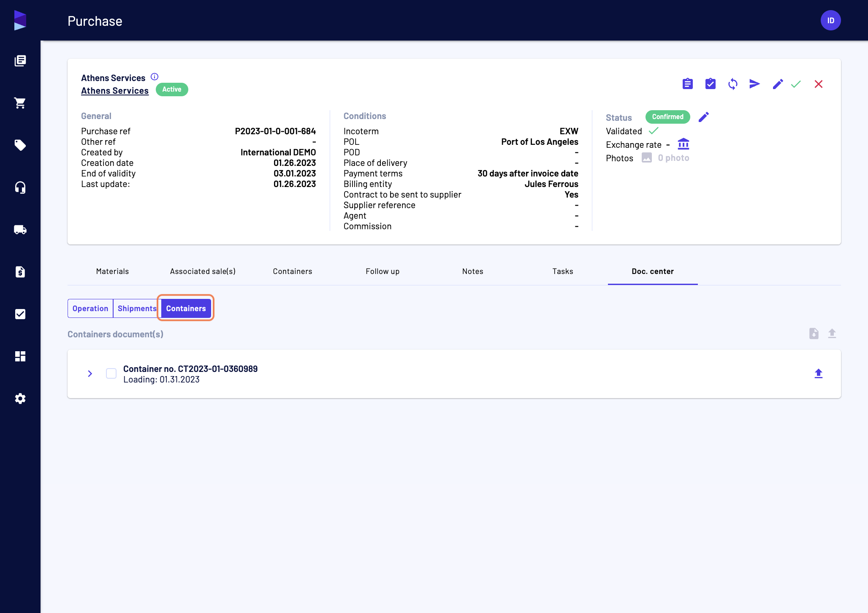This screenshot has height=613, width=868.
Task: Open the dashboard grid sidebar icon
Action: pyautogui.click(x=20, y=356)
